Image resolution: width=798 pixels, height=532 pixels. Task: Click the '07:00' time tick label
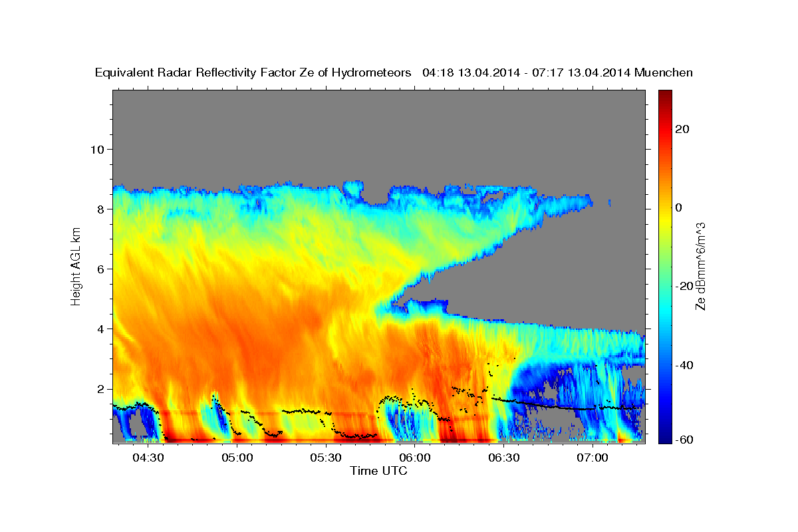[x=593, y=458]
